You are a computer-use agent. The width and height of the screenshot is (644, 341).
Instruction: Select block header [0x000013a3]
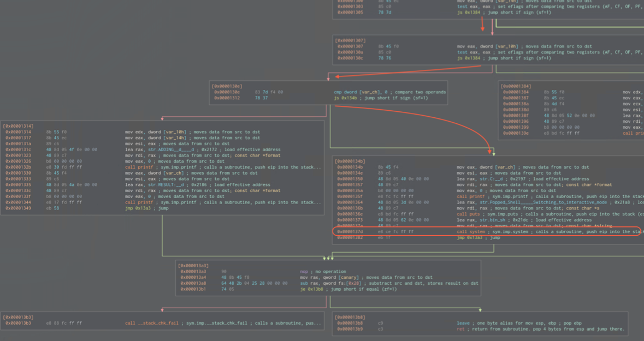click(x=193, y=266)
